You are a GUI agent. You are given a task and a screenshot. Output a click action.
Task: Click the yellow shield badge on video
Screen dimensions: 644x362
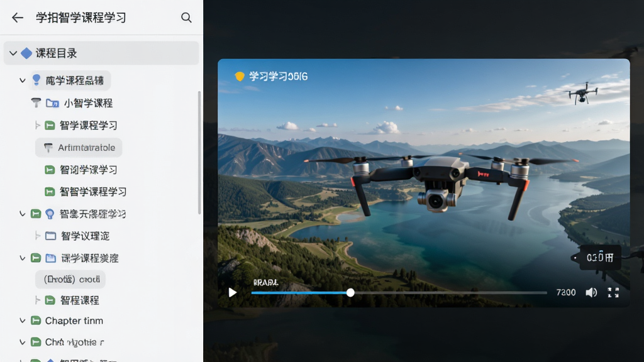240,76
